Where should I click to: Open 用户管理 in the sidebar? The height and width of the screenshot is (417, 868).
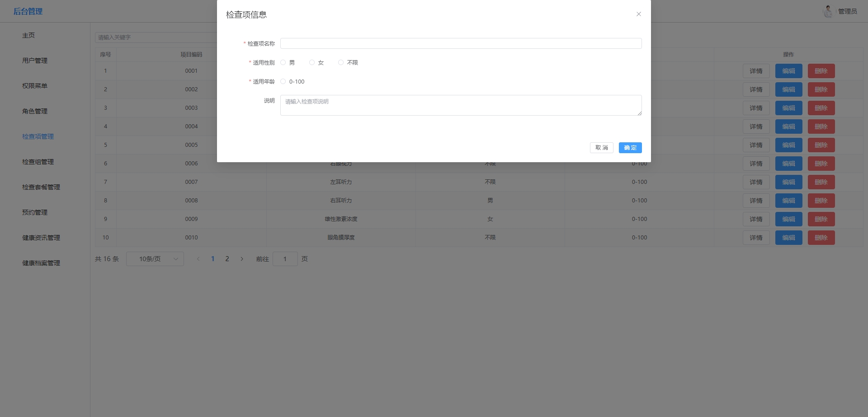point(35,61)
